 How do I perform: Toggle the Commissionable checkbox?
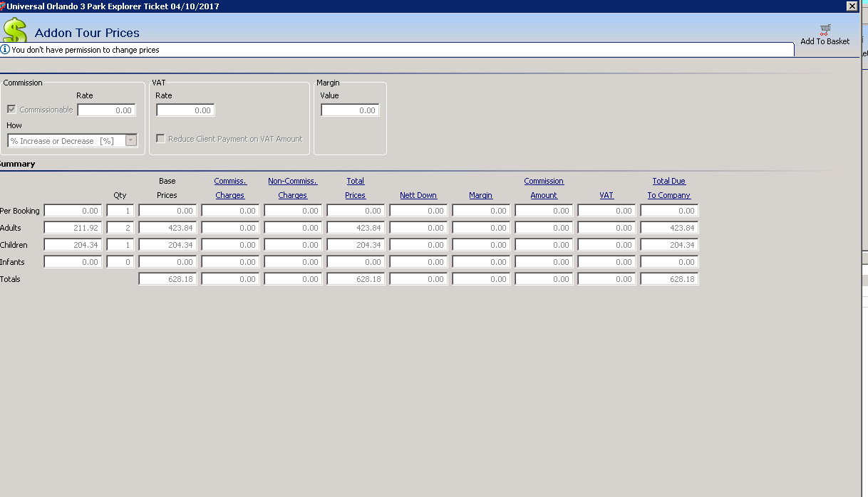(11, 110)
